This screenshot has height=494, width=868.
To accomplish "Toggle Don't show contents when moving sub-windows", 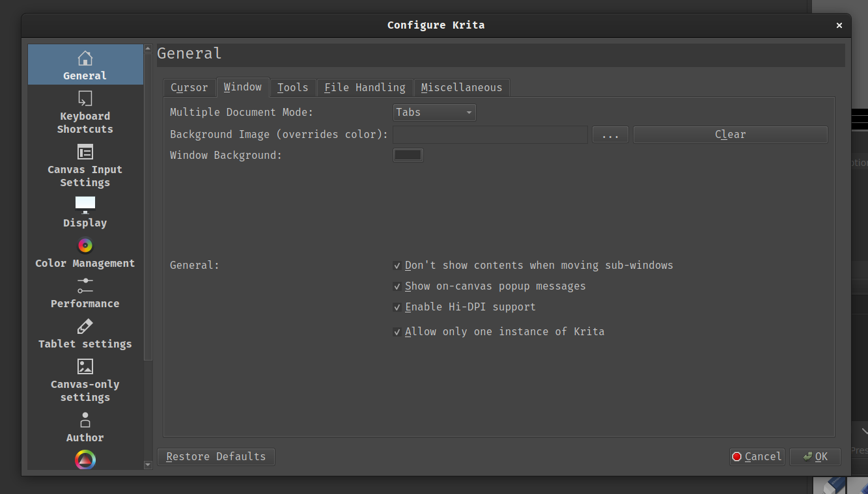I will click(397, 266).
